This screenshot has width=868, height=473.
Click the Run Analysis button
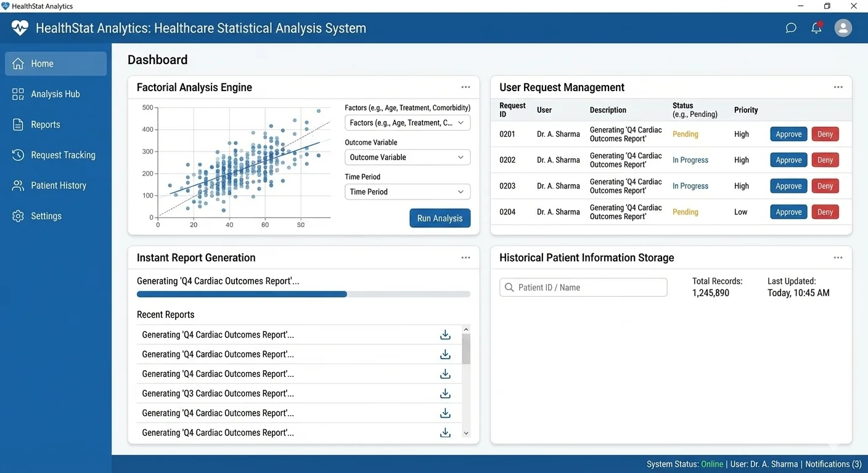440,218
